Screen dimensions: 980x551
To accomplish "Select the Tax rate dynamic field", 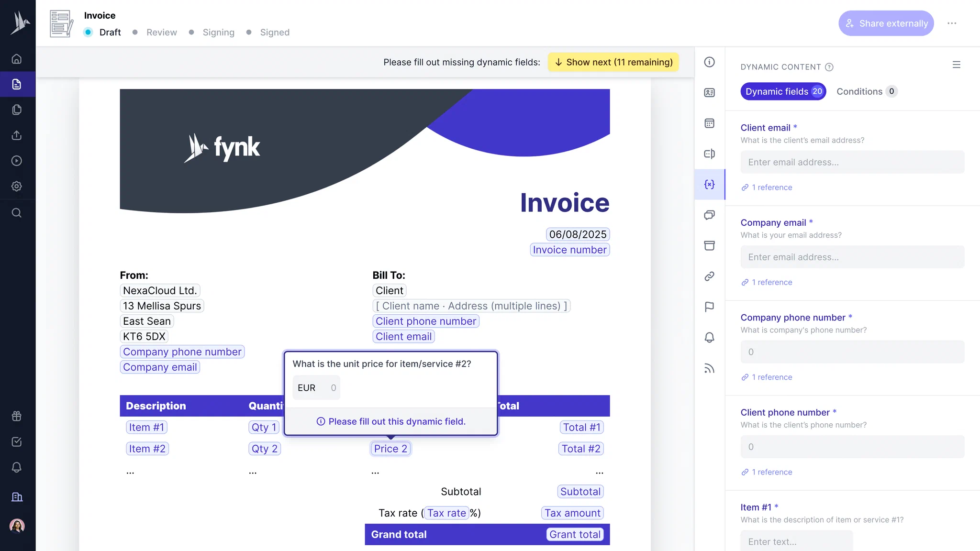I will tap(446, 513).
